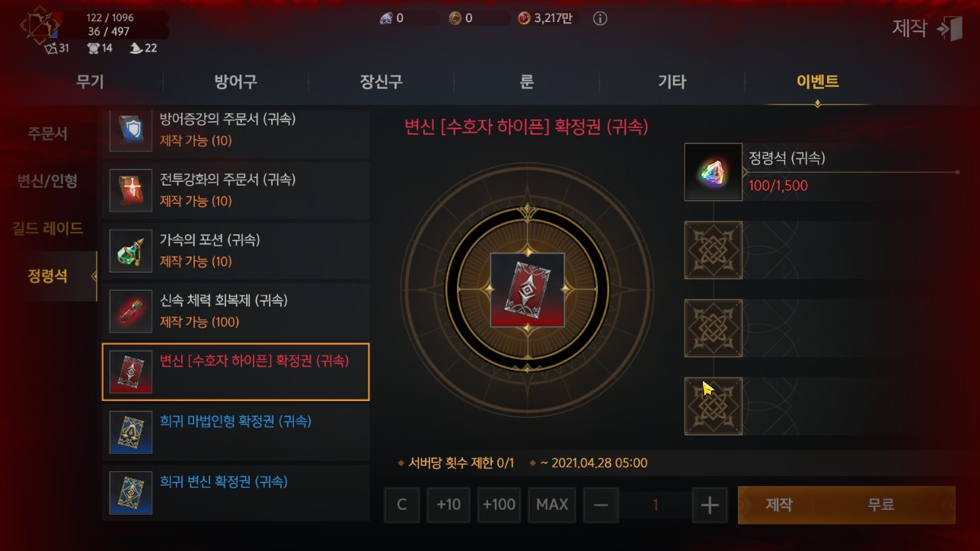
Task: Open the character emblem at top left
Action: coord(39,27)
